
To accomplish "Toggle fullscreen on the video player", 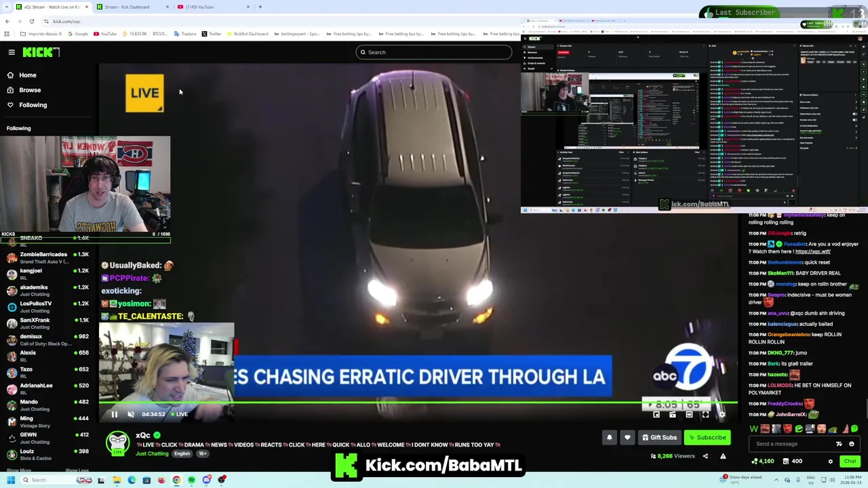I will 705,414.
